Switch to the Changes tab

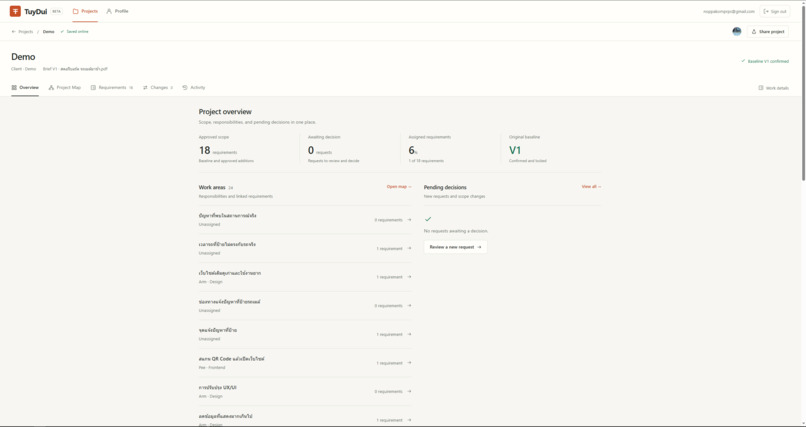pos(158,88)
